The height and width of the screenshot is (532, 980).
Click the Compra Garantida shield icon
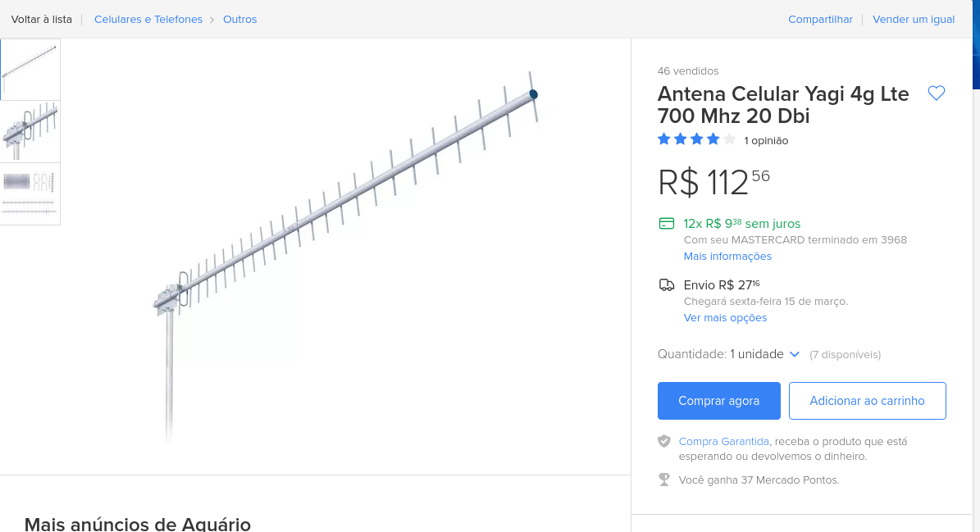click(x=664, y=441)
